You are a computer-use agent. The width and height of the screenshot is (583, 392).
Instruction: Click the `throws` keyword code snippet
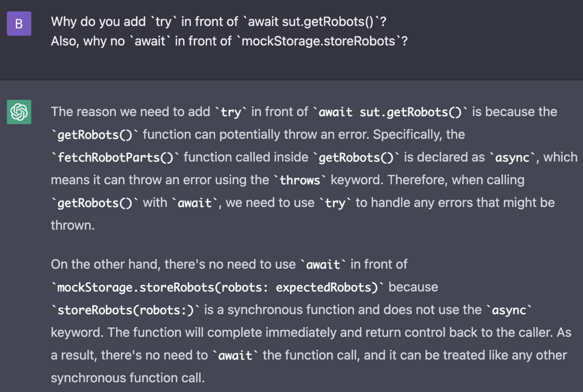300,180
